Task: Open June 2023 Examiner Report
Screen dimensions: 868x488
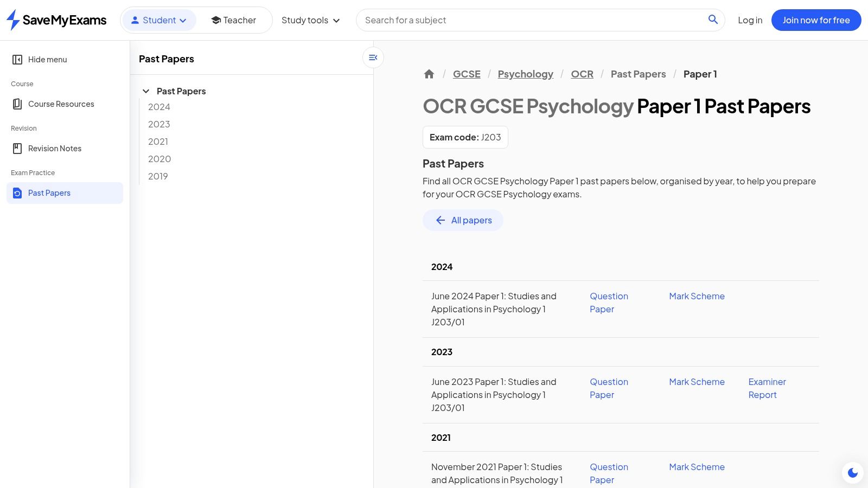Action: 767,388
